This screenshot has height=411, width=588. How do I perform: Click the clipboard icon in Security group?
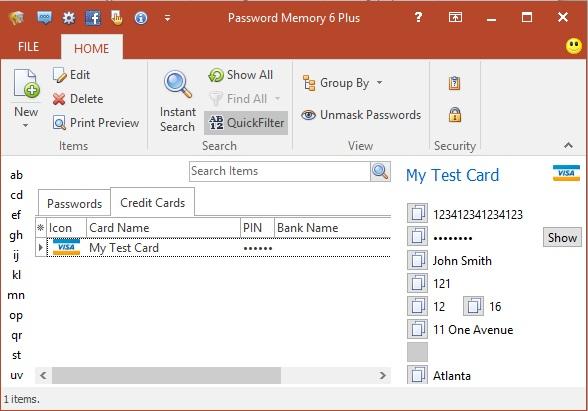pos(454,83)
